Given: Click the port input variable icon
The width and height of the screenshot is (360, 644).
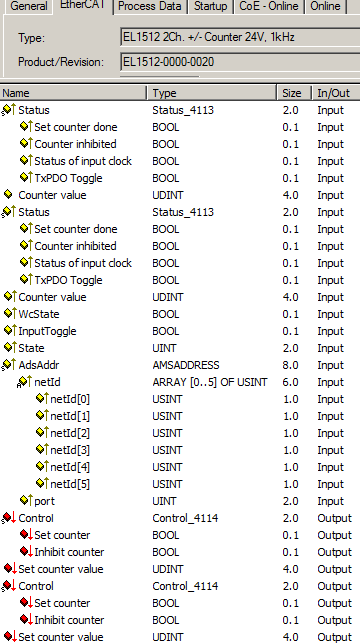Looking at the screenshot, I should click(x=25, y=501).
